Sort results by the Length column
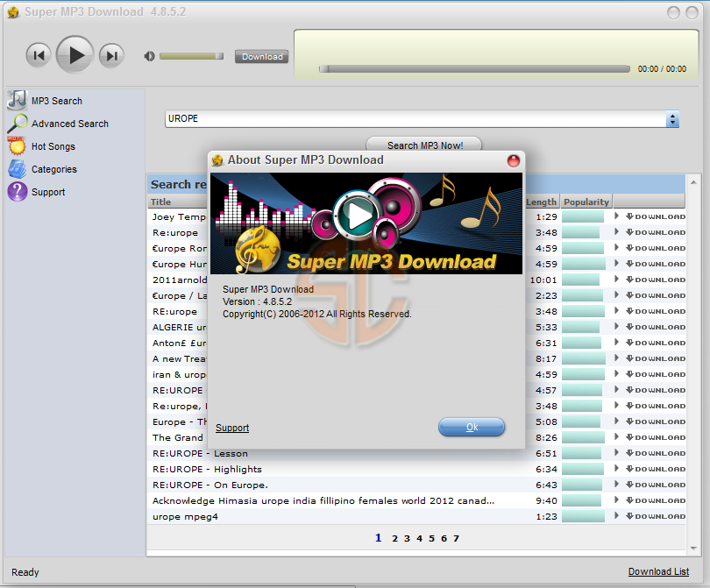 (x=542, y=202)
